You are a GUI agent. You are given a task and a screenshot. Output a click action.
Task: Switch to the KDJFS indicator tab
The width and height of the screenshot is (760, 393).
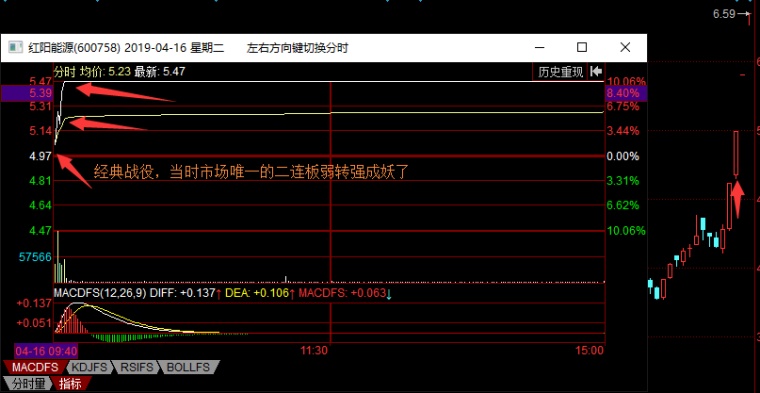click(x=90, y=367)
